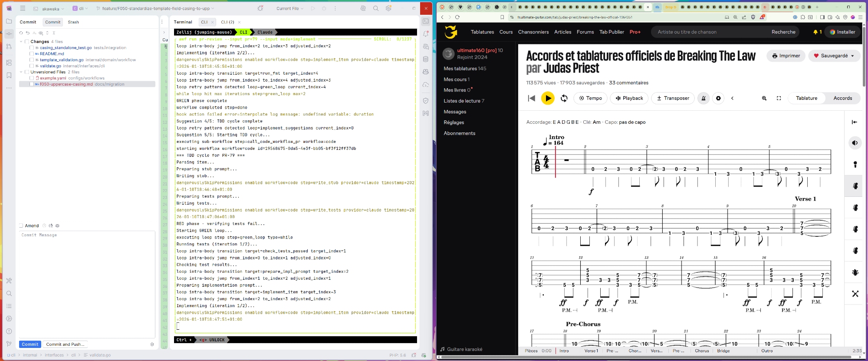Click the Verse 1 section in song timeline
The height and width of the screenshot is (361, 868).
[x=591, y=351]
